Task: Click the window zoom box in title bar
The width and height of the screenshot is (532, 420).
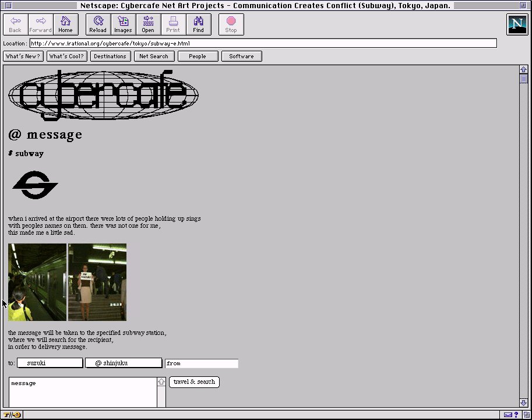Action: [523, 5]
